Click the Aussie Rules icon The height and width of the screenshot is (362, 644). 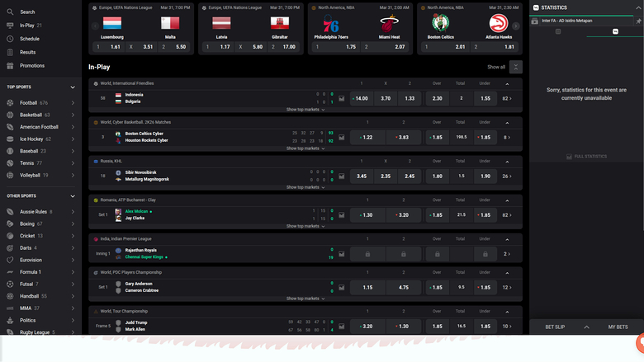(10, 212)
